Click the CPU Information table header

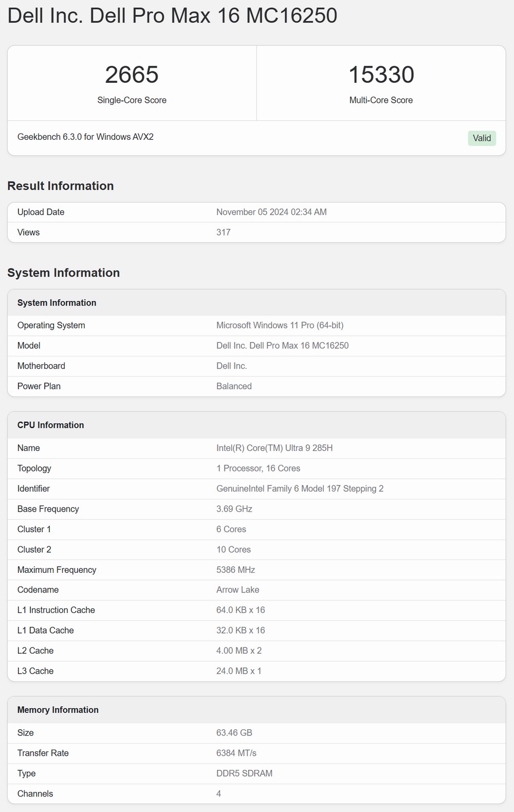click(x=50, y=425)
